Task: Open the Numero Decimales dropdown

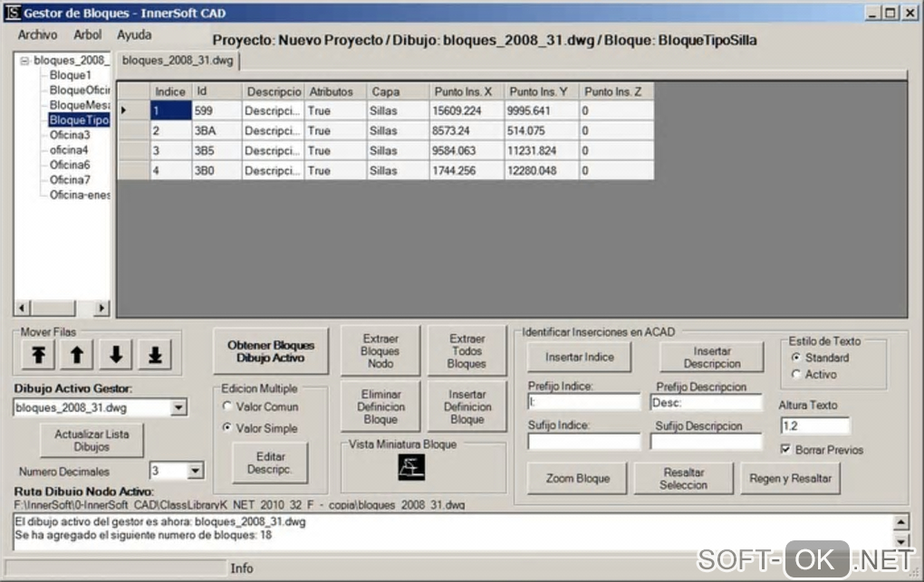Action: click(195, 471)
